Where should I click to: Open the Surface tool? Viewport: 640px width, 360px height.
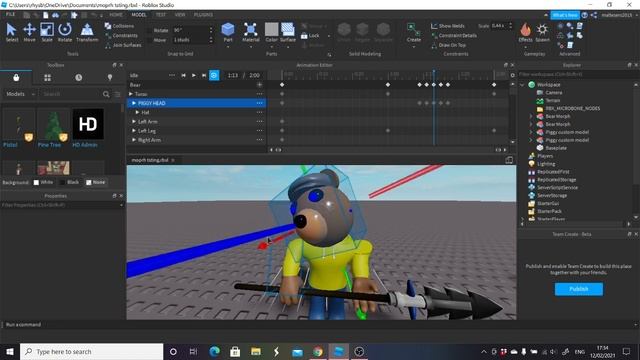coord(288,32)
